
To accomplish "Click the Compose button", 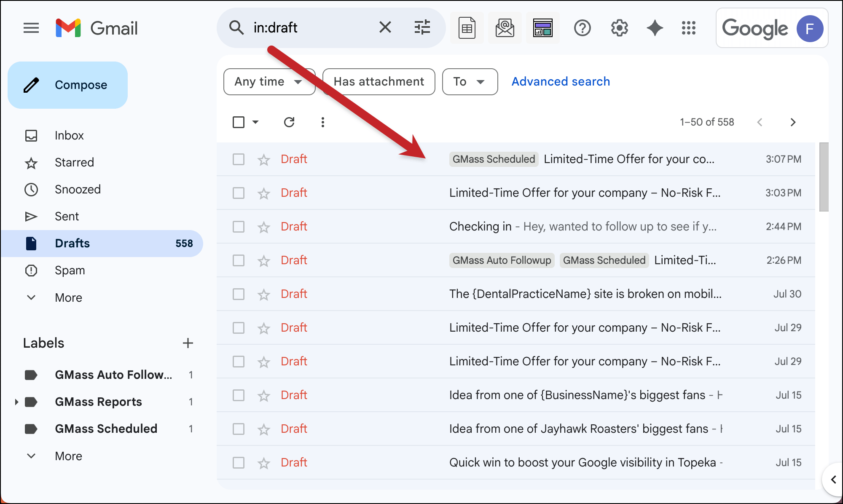I will pos(68,85).
